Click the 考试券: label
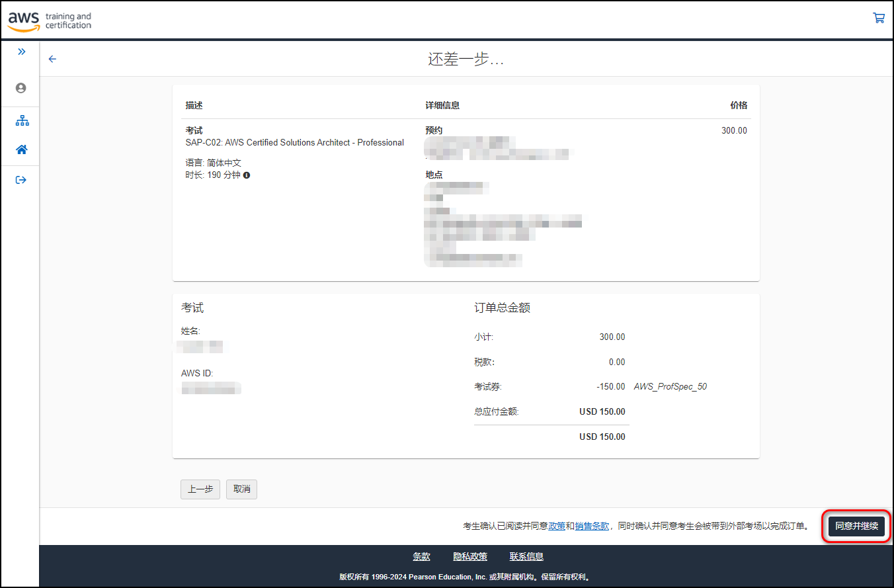 click(488, 386)
